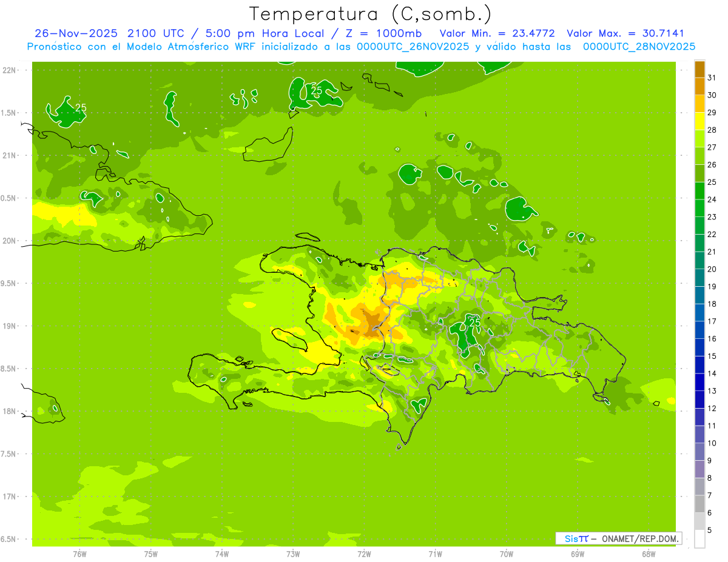Click the colorbar value '31'
The height and width of the screenshot is (562, 728).
(712, 78)
